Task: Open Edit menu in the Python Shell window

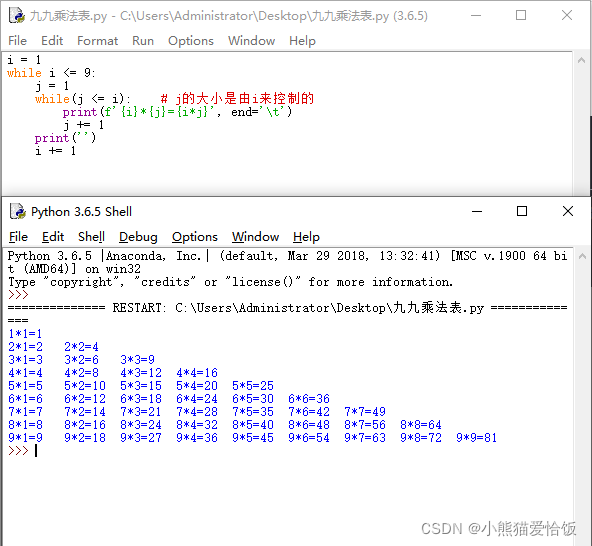Action: pos(53,237)
